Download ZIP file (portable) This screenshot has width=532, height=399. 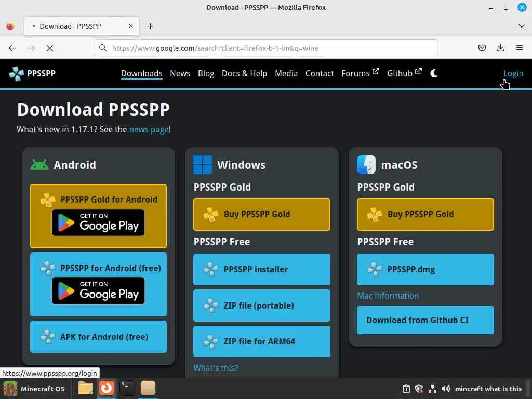[x=262, y=305]
